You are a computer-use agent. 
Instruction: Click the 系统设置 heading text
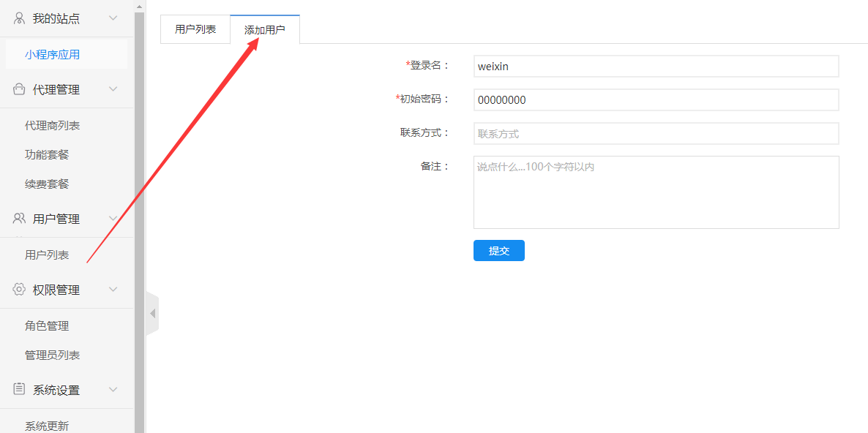tap(56, 390)
